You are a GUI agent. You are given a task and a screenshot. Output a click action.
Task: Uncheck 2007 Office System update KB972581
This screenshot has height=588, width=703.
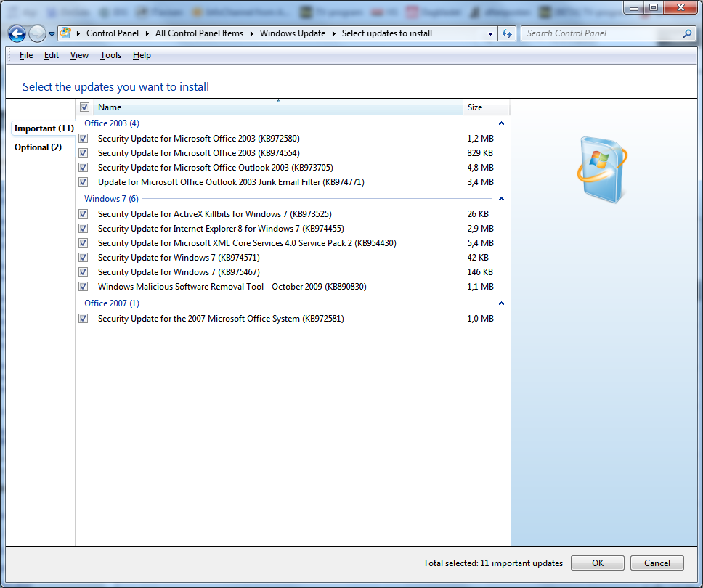(84, 318)
